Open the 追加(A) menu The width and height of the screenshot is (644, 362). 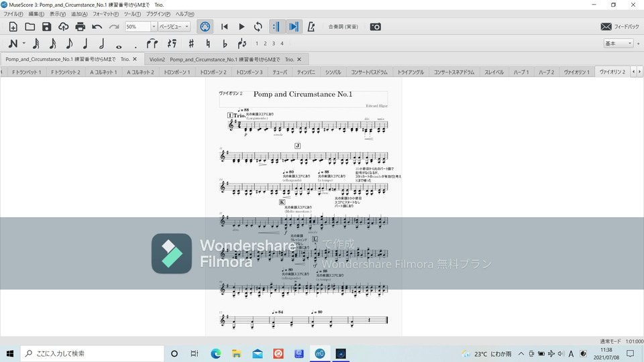click(x=79, y=14)
